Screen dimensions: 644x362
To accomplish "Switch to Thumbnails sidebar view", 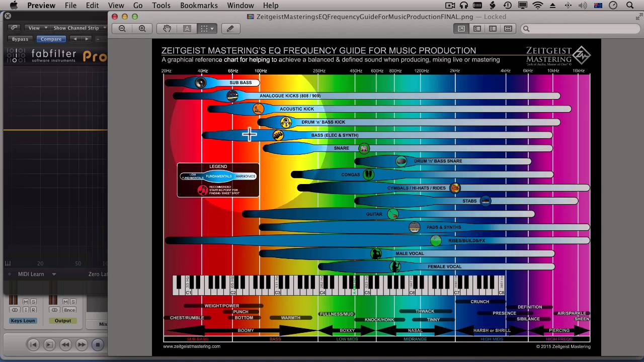I will [477, 29].
